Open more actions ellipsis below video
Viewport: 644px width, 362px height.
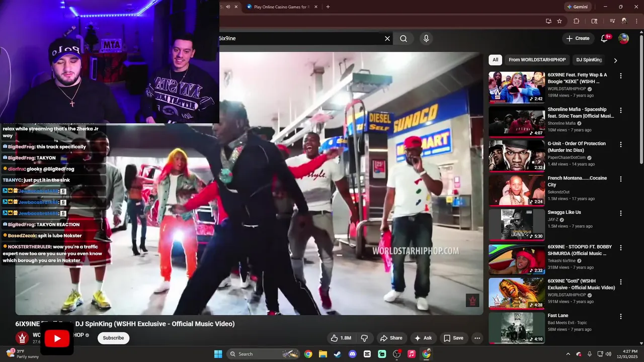(x=477, y=338)
